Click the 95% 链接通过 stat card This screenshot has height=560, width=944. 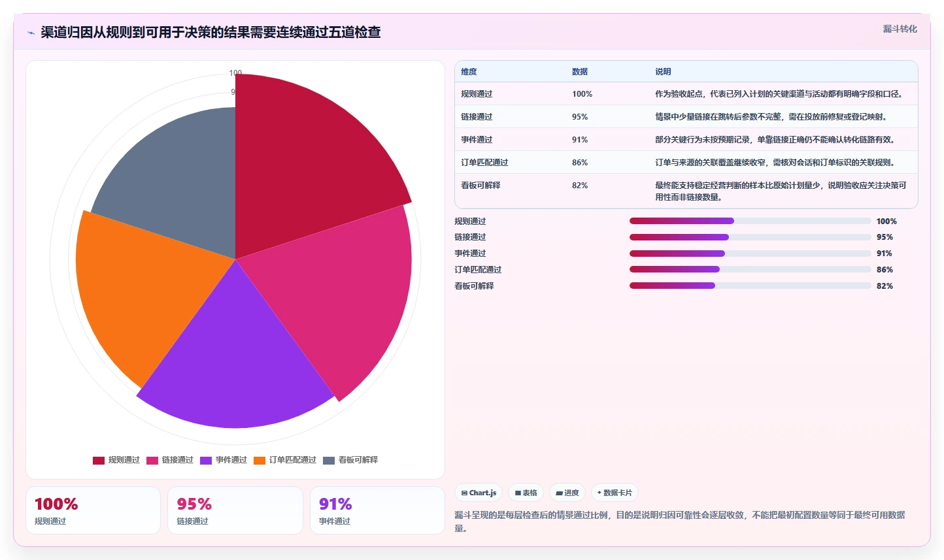tap(235, 510)
